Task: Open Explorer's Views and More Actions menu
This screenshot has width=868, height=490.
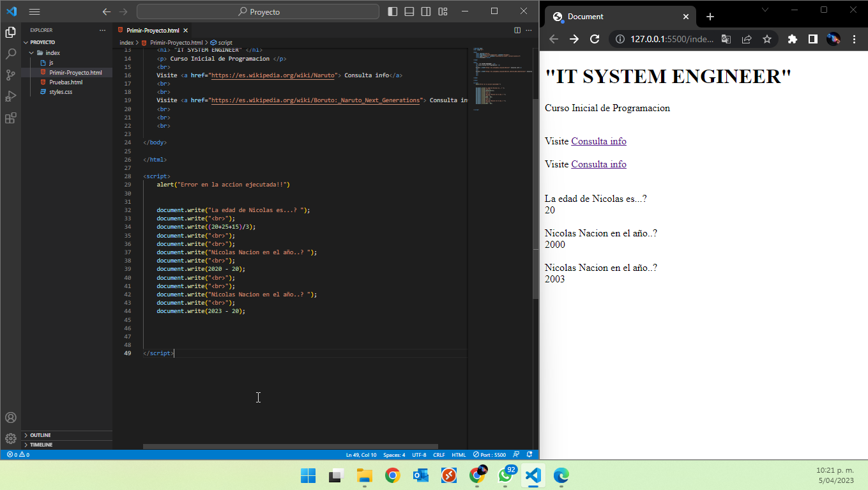Action: (x=102, y=30)
